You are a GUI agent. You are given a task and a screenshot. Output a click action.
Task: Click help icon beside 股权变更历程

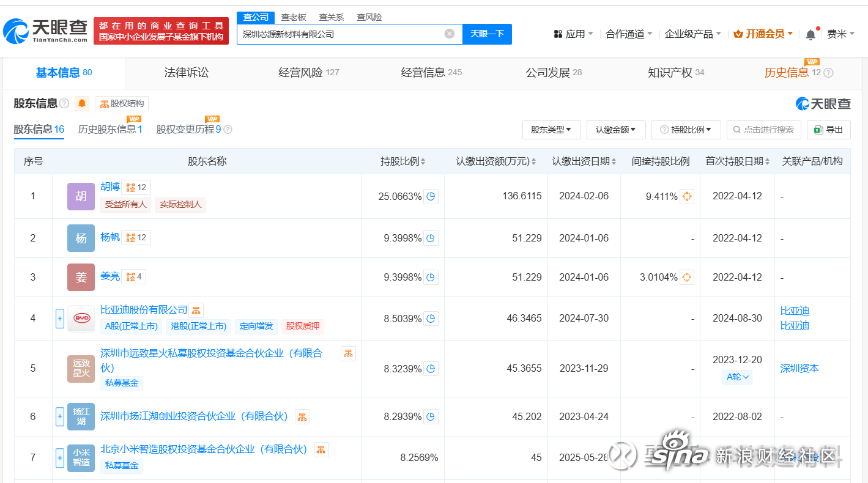click(x=228, y=130)
